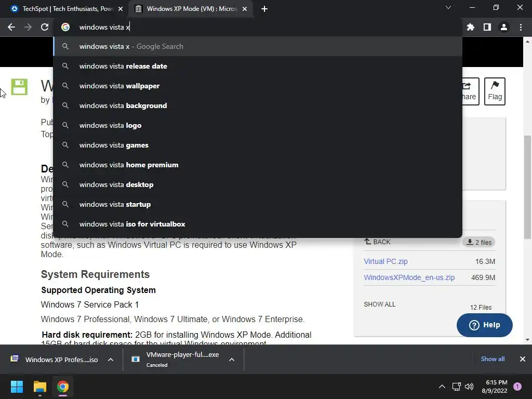The height and width of the screenshot is (399, 532).
Task: Click 'Show all' downloads
Action: pos(493,359)
